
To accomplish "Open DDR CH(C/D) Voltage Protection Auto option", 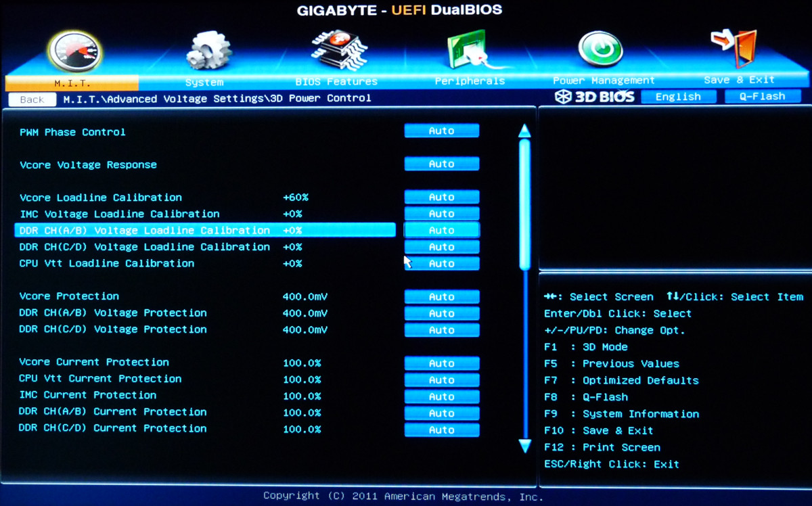I will pyautogui.click(x=442, y=329).
